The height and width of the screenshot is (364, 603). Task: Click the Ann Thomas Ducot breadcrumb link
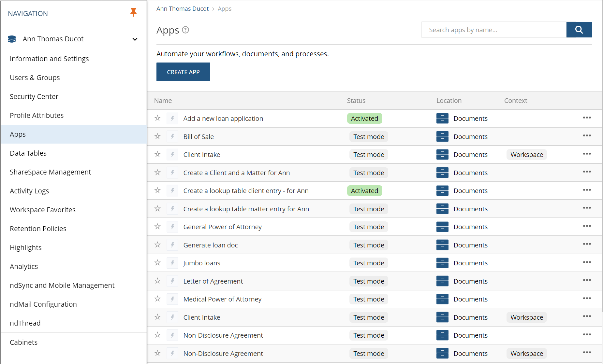(182, 8)
